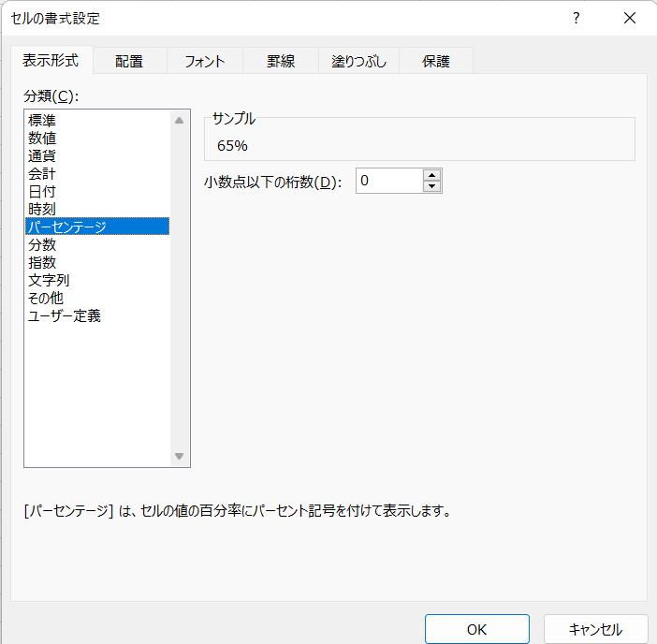The height and width of the screenshot is (644, 657).
Task: Choose 通貨 category
Action: coord(97,156)
